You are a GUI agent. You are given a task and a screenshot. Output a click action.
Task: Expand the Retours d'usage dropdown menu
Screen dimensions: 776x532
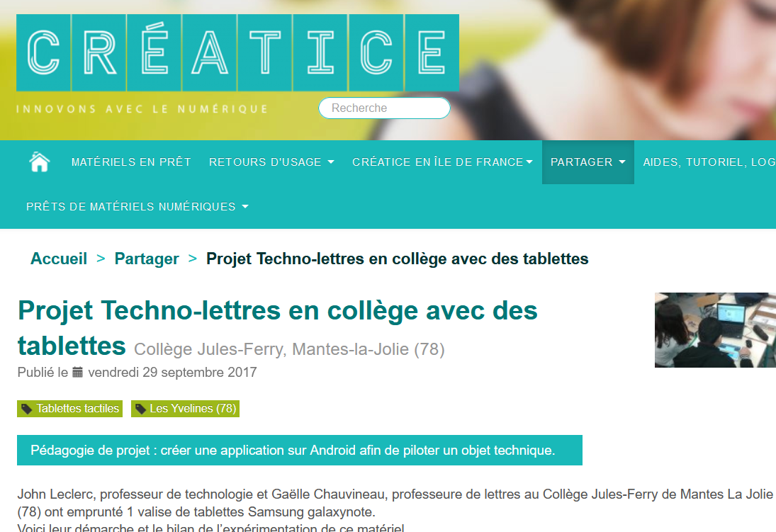click(271, 162)
